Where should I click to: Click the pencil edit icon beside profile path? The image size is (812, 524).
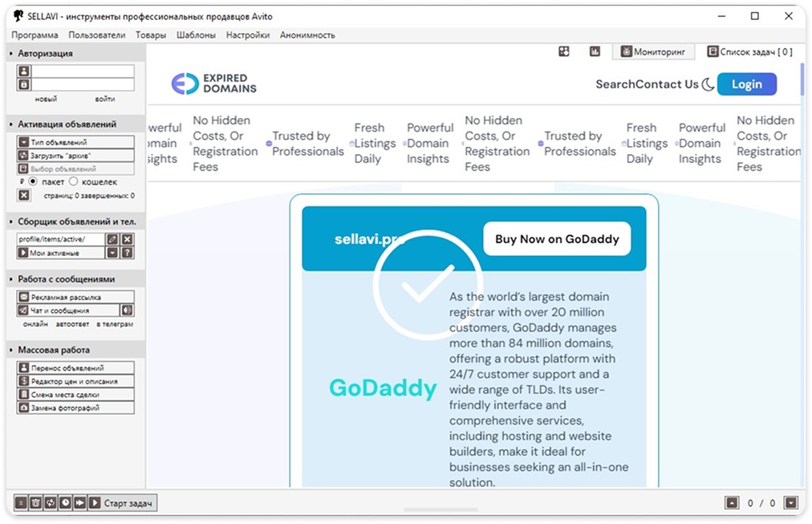(x=112, y=239)
